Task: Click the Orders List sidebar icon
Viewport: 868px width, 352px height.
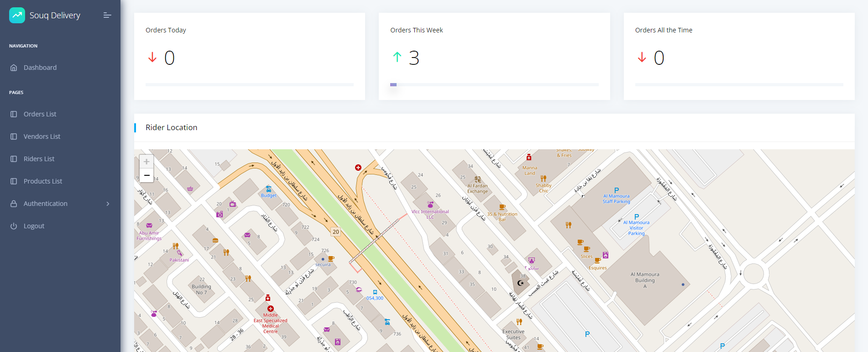Action: 14,114
